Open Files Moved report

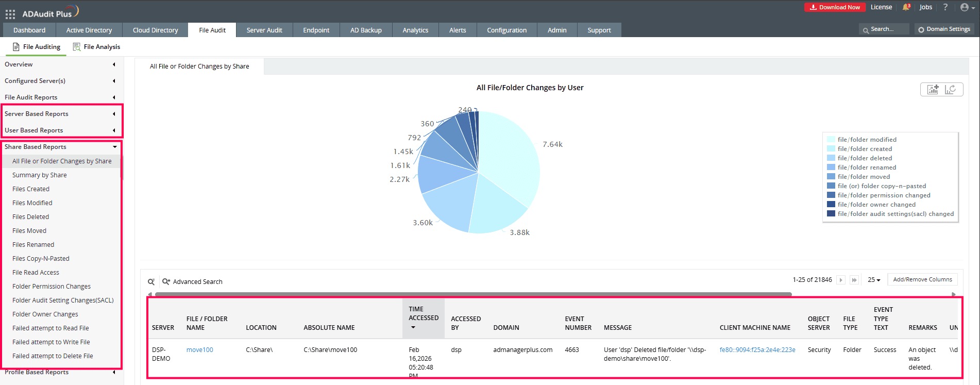29,231
